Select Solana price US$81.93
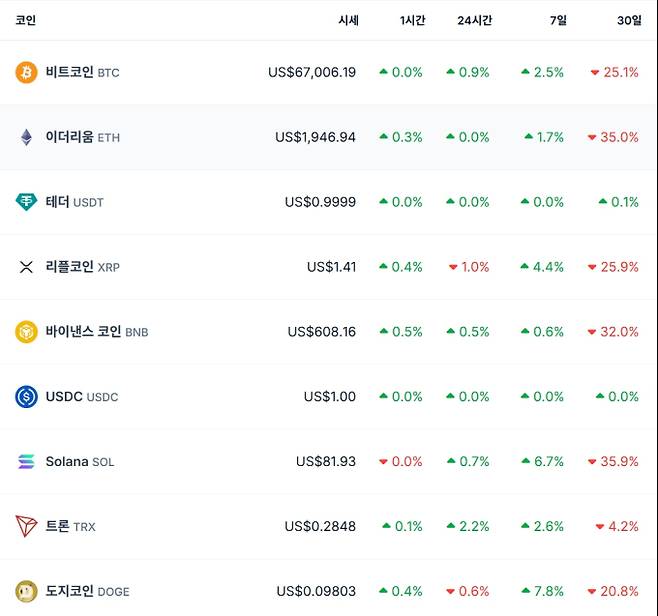 pos(326,462)
